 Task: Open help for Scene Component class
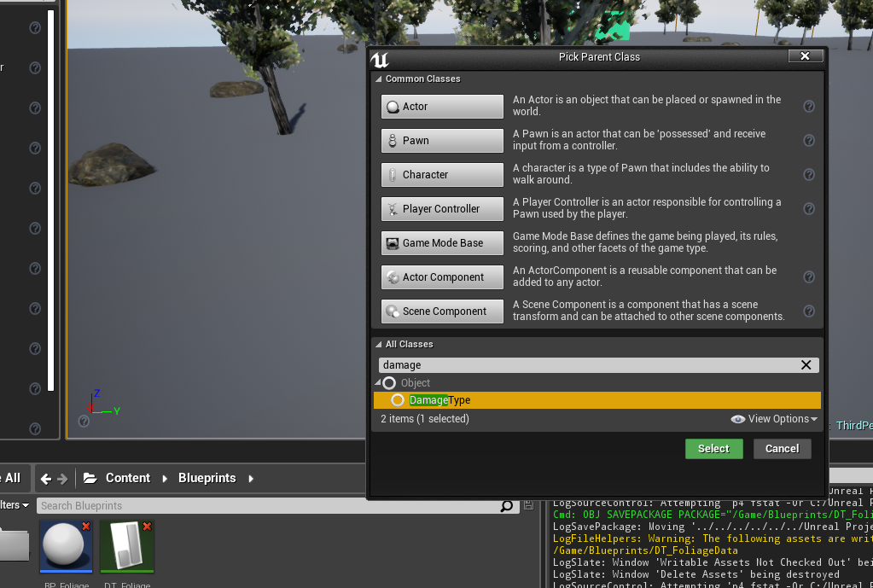pyautogui.click(x=809, y=311)
